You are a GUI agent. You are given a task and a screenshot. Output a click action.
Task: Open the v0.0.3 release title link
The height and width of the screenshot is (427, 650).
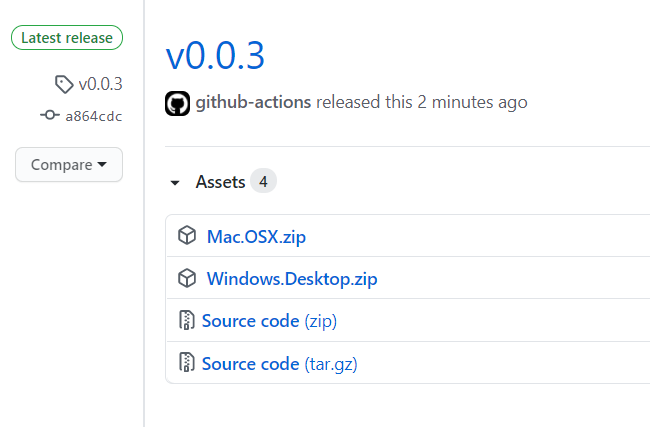215,56
